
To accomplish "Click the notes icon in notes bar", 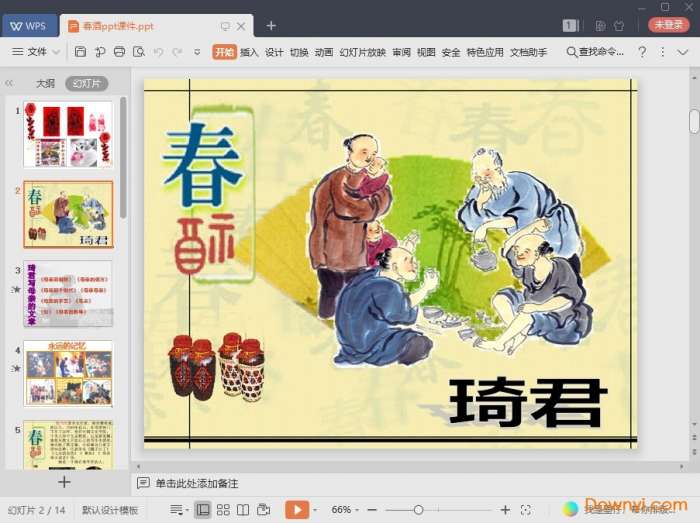I will (143, 483).
